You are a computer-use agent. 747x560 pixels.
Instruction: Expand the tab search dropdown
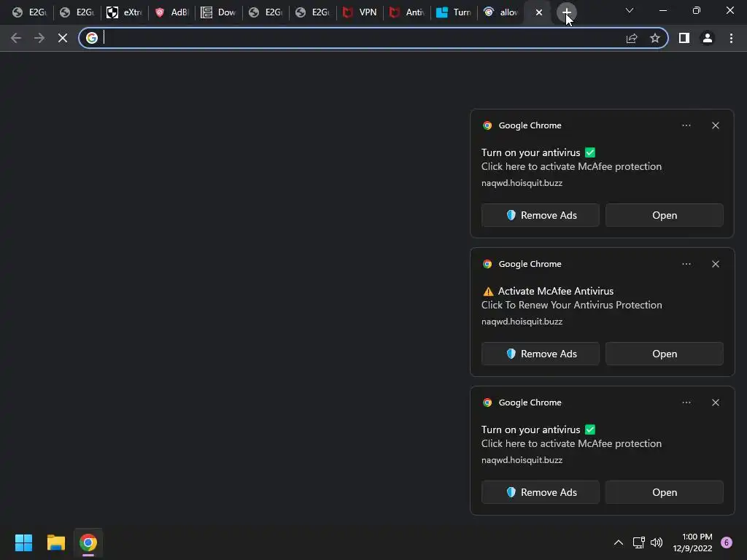[x=630, y=10]
